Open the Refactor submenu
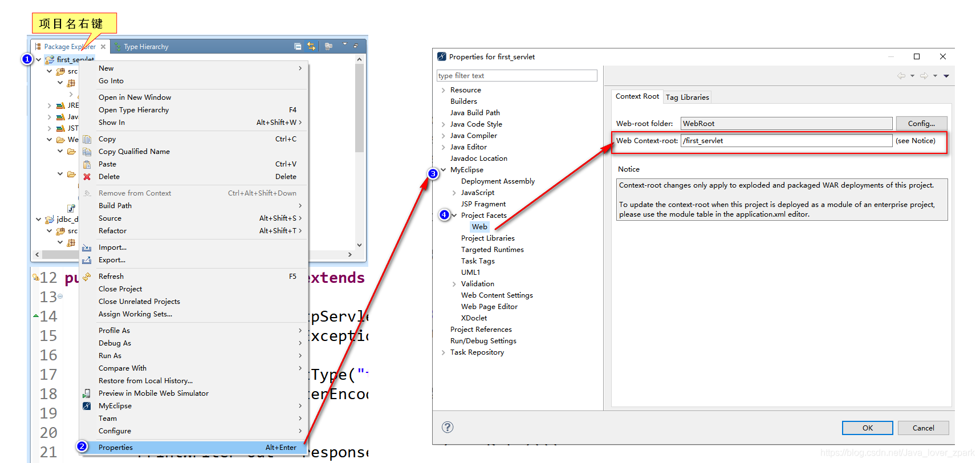 [194, 231]
